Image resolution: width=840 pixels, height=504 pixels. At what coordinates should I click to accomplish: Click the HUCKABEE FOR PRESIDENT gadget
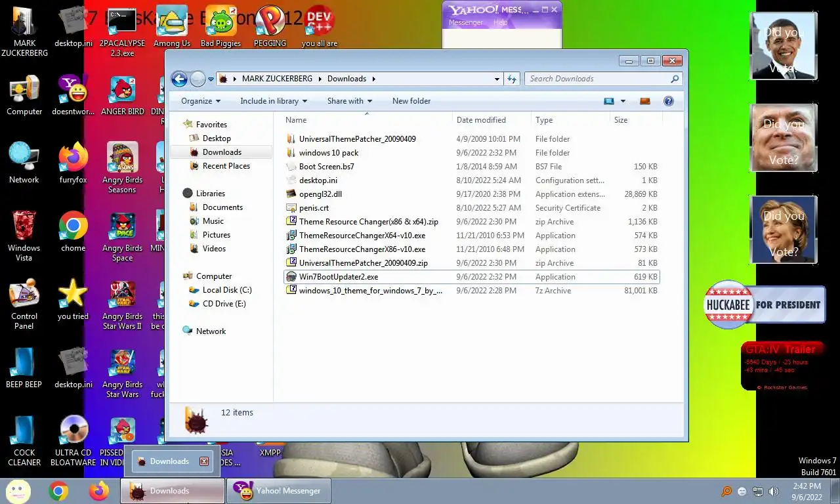point(764,304)
